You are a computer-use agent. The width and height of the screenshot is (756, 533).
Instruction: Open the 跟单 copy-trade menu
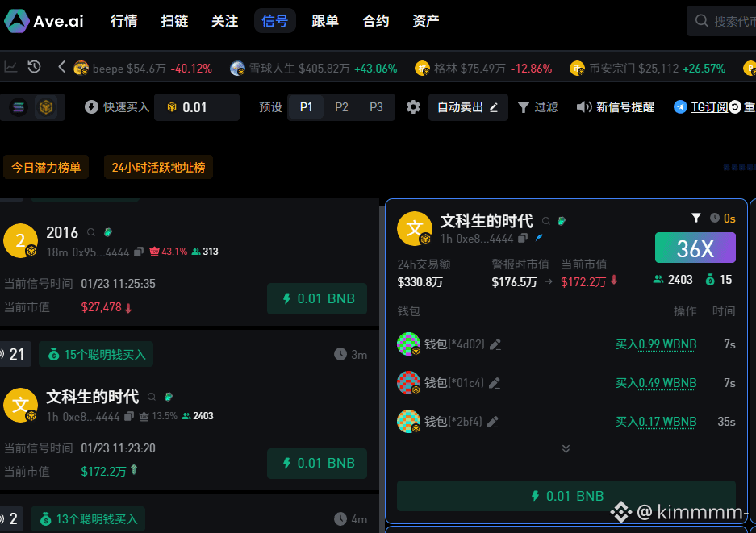tap(325, 21)
